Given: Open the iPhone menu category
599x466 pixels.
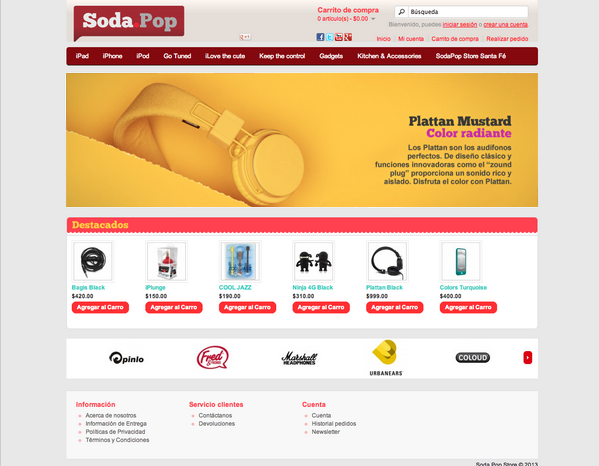Looking at the screenshot, I should 112,56.
